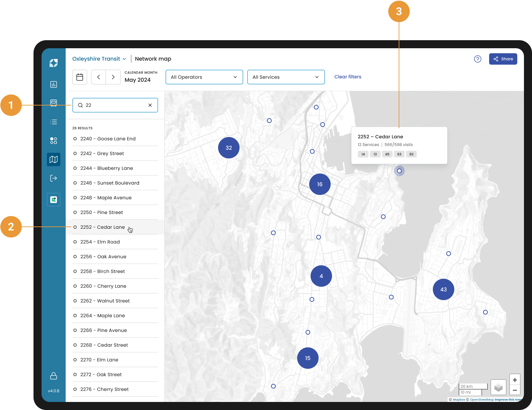Viewport: 532px width, 410px height.
Task: Open the list view icon in sidebar
Action: (x=54, y=122)
